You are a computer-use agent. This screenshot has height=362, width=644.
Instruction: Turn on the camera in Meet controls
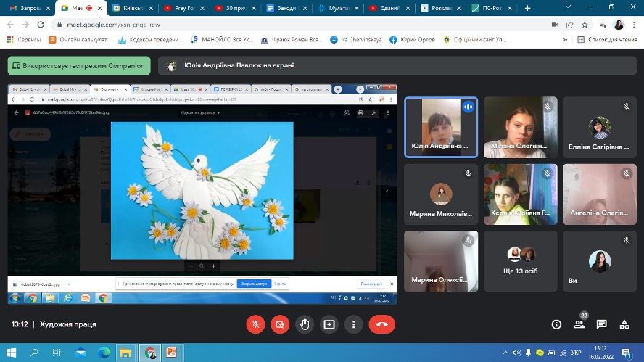[280, 324]
